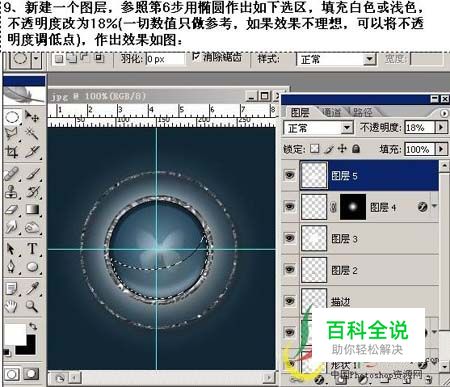Click the 图层 4 layer mask thumbnail
The width and height of the screenshot is (450, 387).
click(x=353, y=207)
